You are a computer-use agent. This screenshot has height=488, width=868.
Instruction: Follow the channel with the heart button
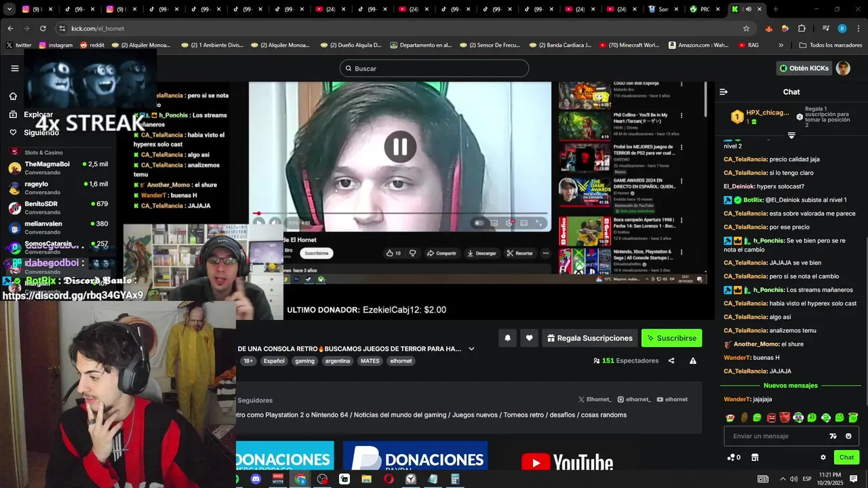click(530, 338)
